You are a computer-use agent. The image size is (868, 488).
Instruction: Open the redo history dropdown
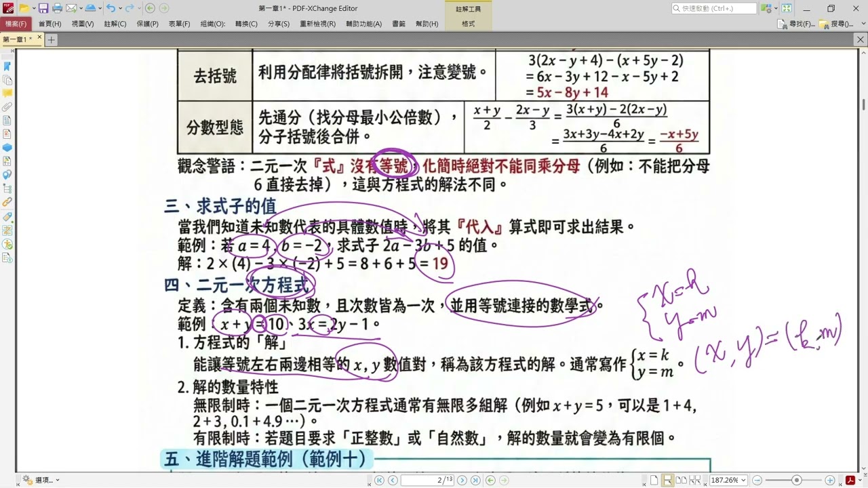(x=139, y=8)
